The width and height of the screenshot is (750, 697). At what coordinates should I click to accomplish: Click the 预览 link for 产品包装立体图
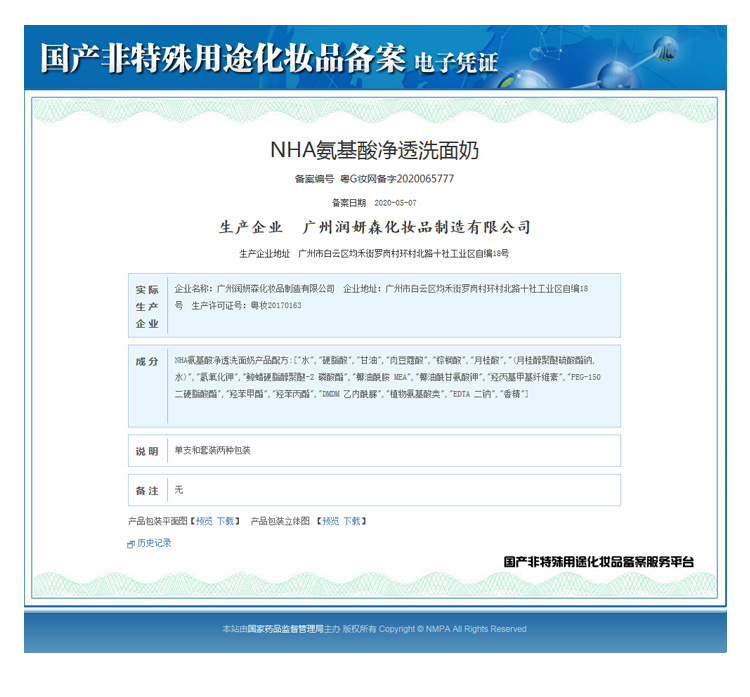331,521
